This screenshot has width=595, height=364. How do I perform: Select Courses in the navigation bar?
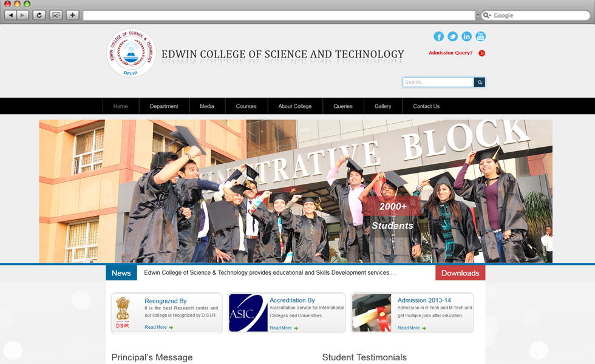click(x=246, y=106)
